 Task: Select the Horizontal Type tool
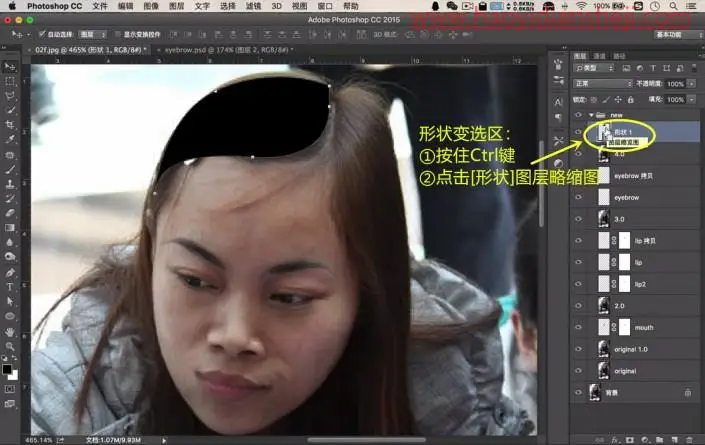[9, 287]
